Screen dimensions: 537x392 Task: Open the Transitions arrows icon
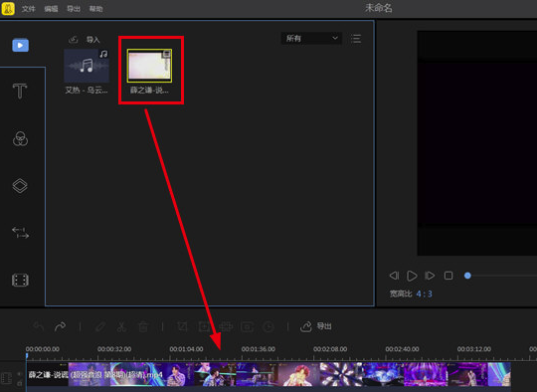20,233
